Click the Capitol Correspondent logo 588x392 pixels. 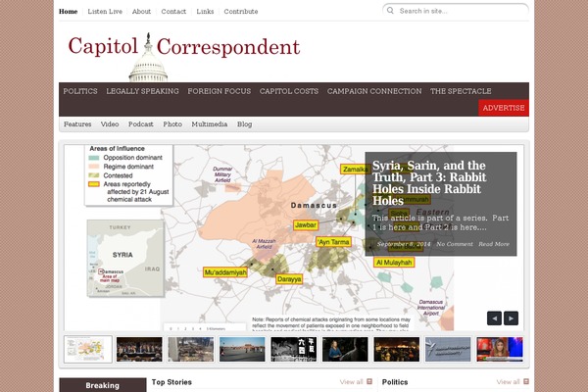[184, 56]
